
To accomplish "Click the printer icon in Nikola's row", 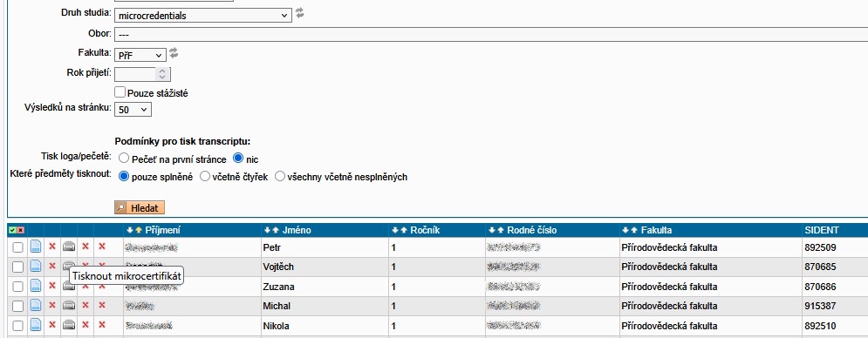I will [x=69, y=325].
